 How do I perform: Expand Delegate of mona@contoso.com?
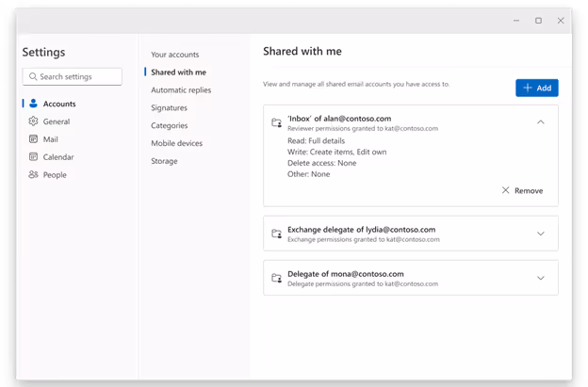pos(540,278)
